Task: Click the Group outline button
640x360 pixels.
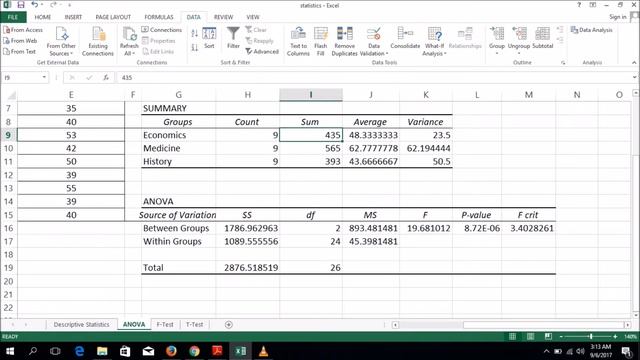Action: (x=497, y=41)
